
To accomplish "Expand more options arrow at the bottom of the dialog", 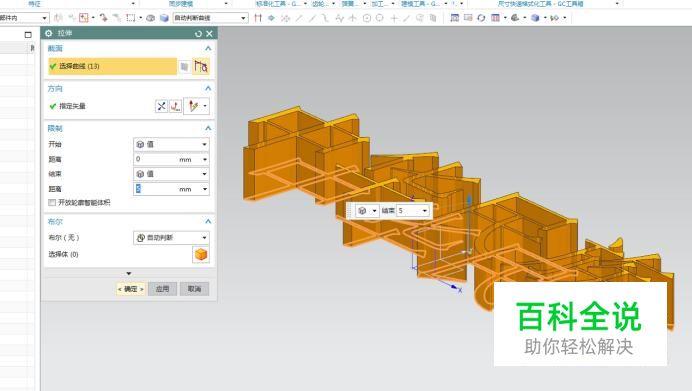I will [x=128, y=274].
